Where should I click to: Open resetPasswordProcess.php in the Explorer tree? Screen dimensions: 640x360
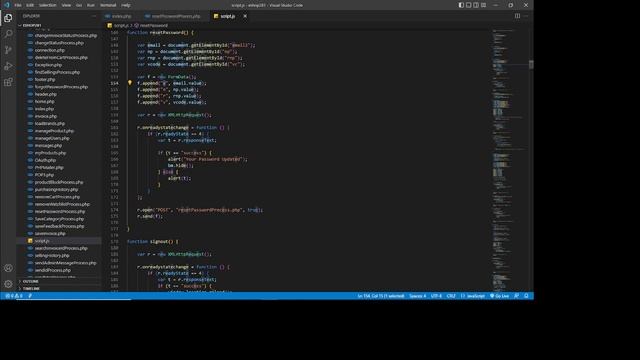[x=60, y=211]
